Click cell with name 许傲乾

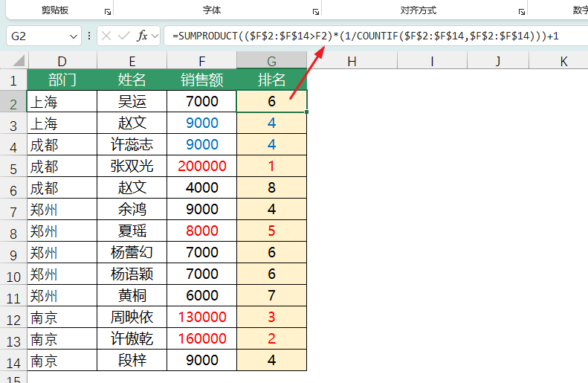point(132,338)
